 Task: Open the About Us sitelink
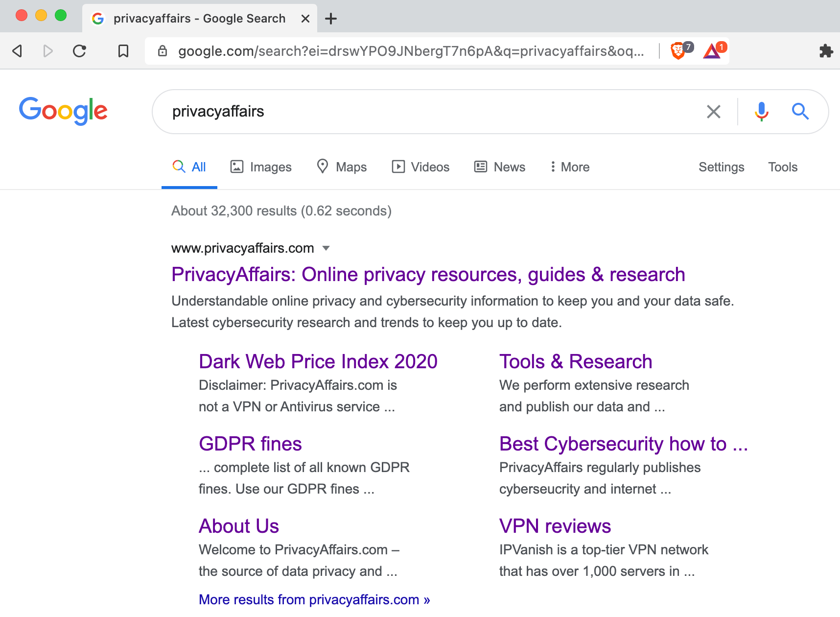click(x=239, y=526)
